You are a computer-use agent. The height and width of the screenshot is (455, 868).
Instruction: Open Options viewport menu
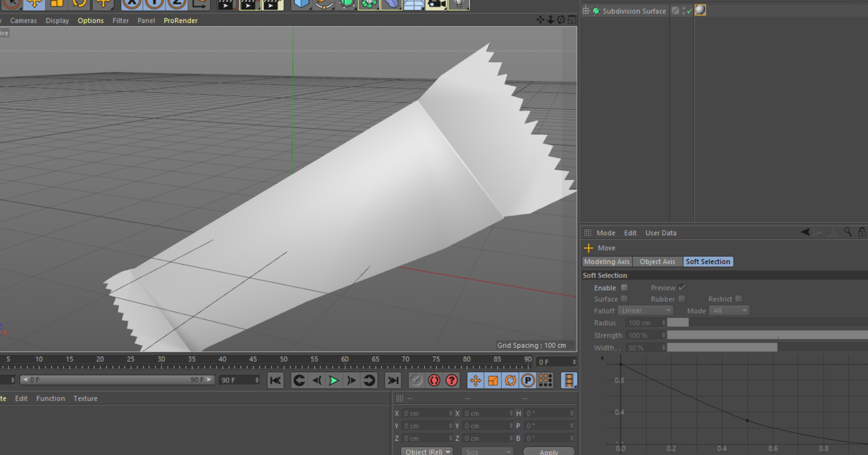90,20
